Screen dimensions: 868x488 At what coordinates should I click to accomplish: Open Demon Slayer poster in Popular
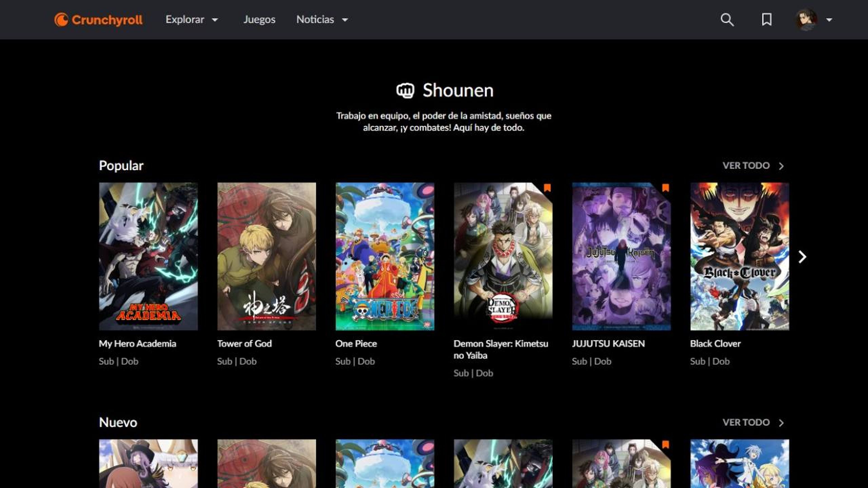click(x=503, y=256)
